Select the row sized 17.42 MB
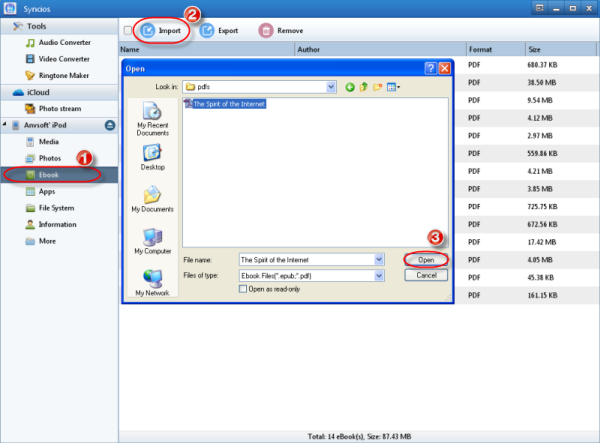This screenshot has width=600, height=443. [526, 242]
